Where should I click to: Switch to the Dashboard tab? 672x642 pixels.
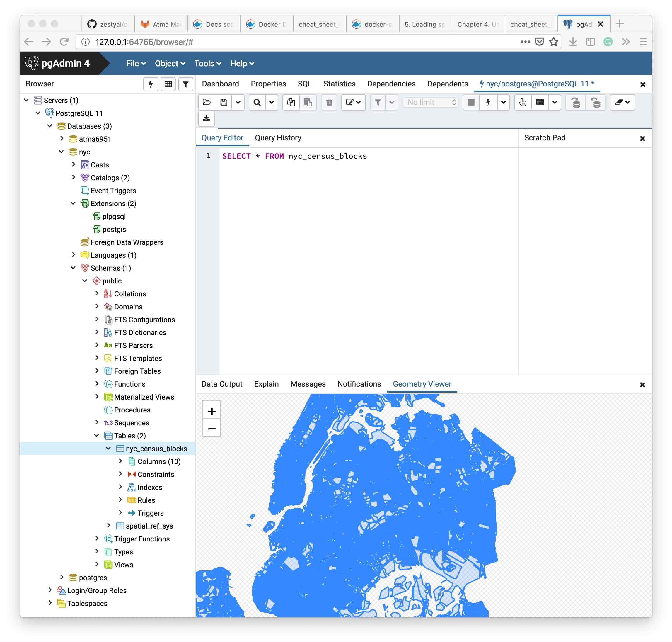tap(220, 84)
